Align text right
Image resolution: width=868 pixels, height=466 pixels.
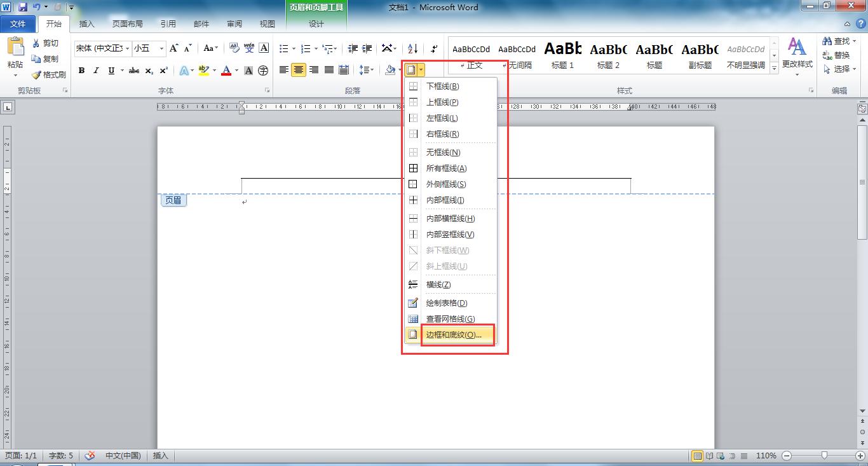pos(314,70)
